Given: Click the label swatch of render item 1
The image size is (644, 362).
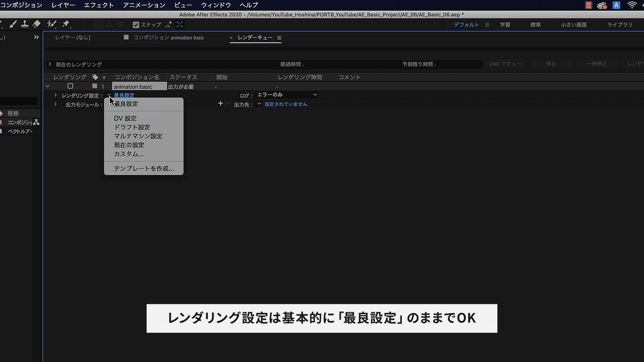Looking at the screenshot, I should (x=94, y=86).
